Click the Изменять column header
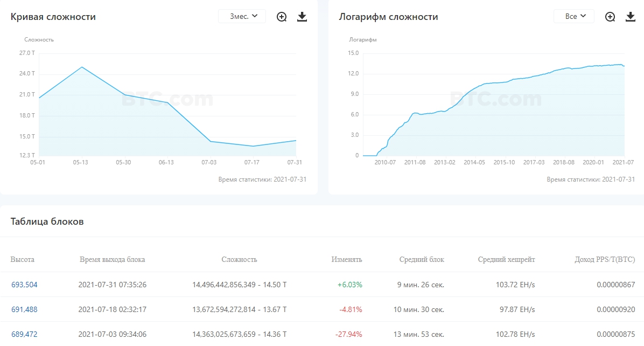The image size is (644, 346). pos(347,259)
